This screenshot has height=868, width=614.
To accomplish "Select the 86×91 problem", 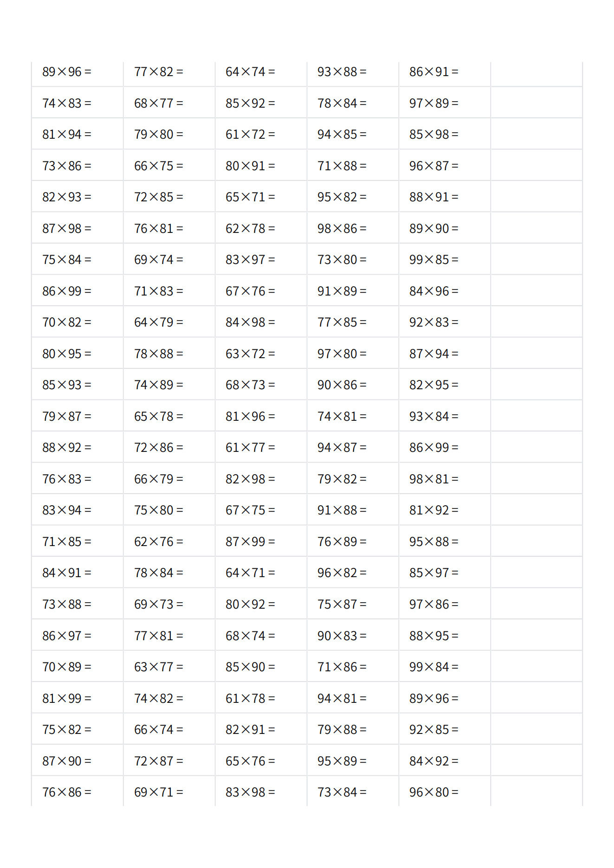I will coord(433,72).
